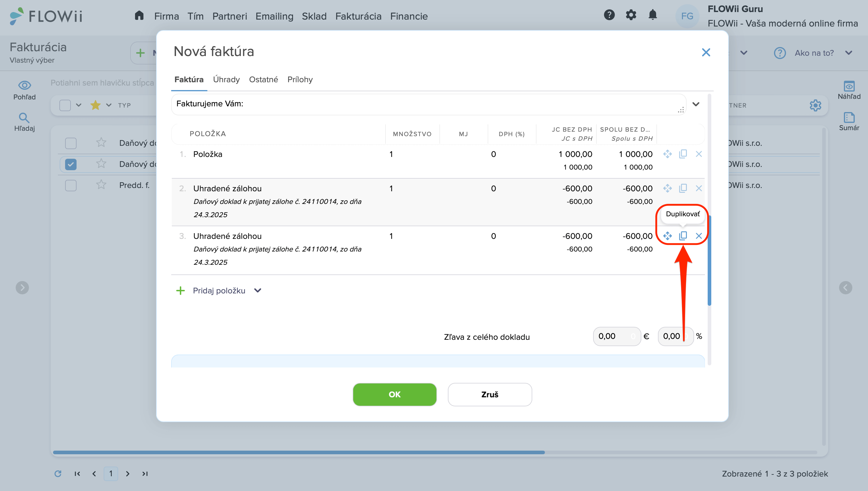Untick the checked second Daňový row
868x491 pixels.
coord(71,164)
